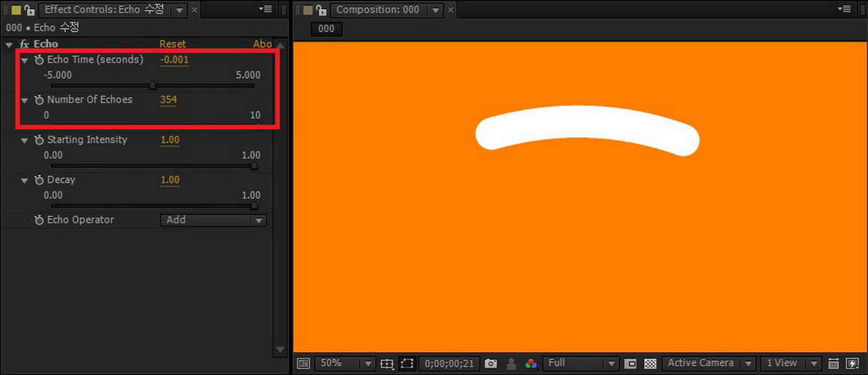The height and width of the screenshot is (375, 868).
Task: Click the Fast Previews lightning icon
Action: click(854, 364)
